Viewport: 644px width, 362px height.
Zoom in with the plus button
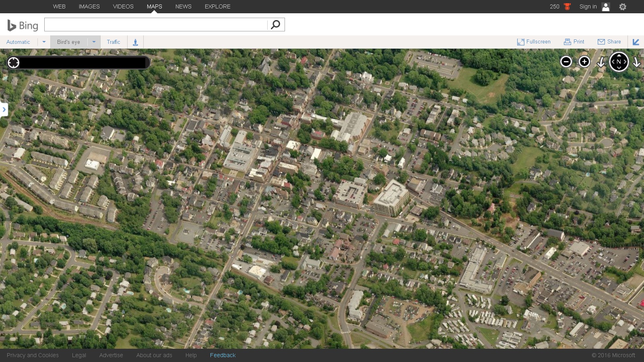point(584,62)
